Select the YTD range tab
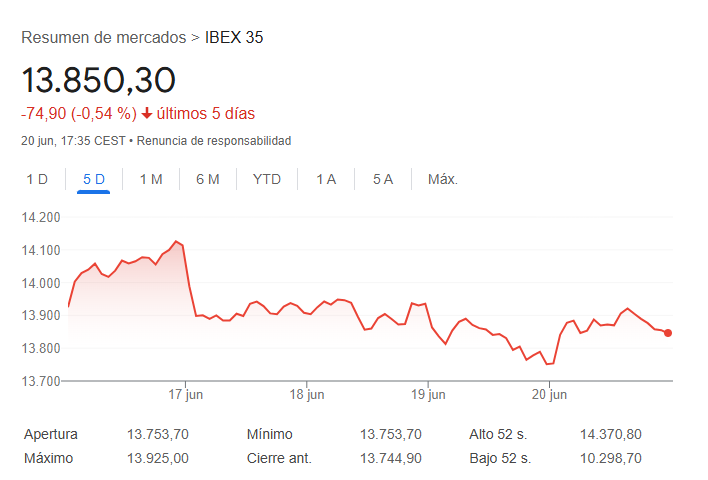 click(x=267, y=179)
